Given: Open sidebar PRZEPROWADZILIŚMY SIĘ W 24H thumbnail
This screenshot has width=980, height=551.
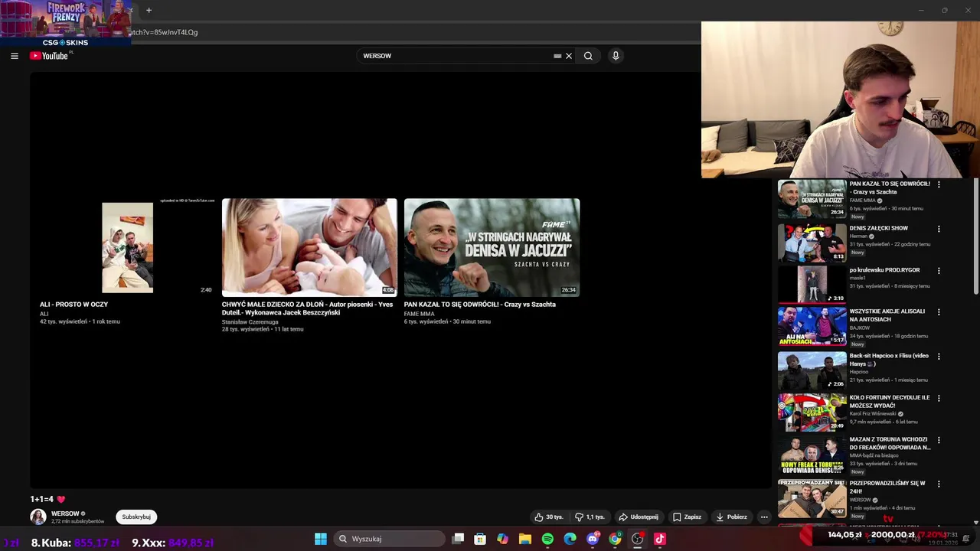Looking at the screenshot, I should pos(812,498).
